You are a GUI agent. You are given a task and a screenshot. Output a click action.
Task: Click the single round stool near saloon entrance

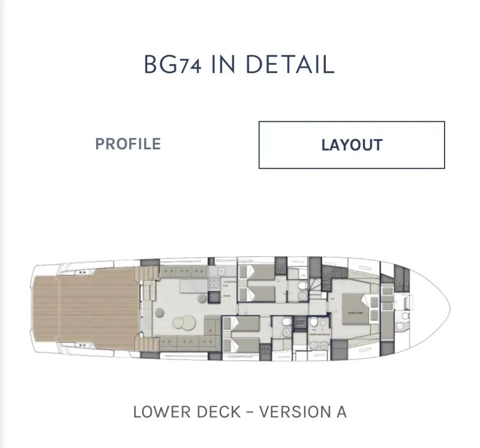[x=160, y=312]
